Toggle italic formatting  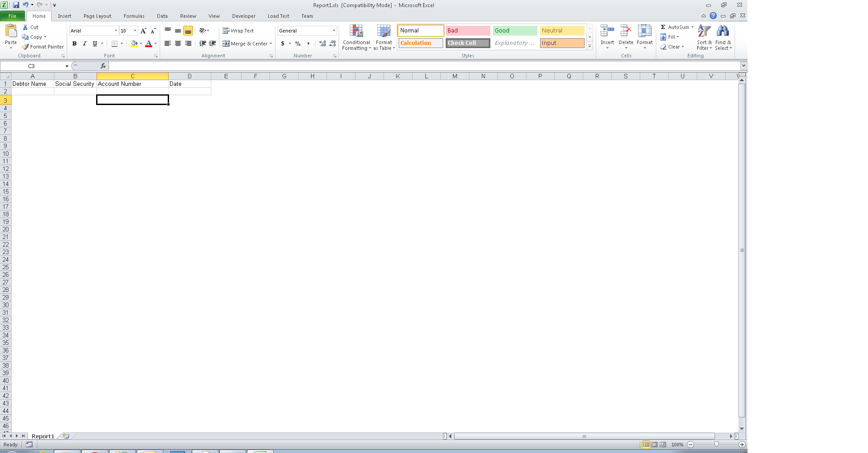point(85,44)
